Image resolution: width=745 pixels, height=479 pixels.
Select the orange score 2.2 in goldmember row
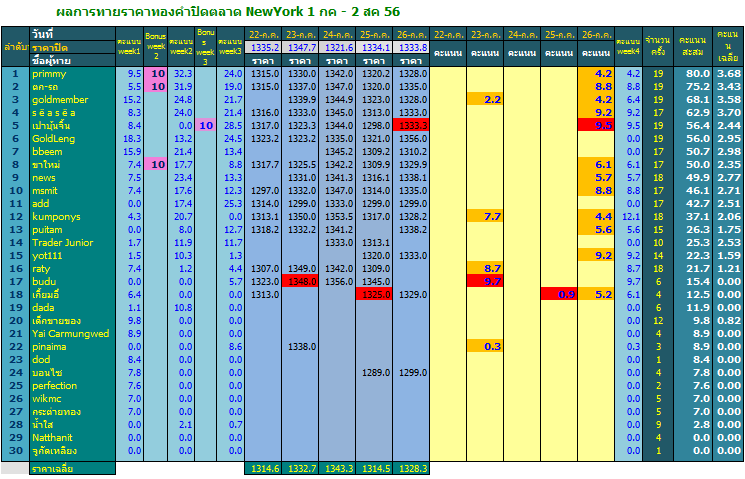click(485, 100)
